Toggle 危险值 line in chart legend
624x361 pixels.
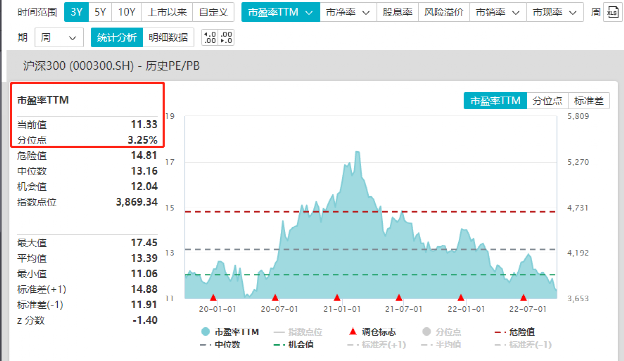click(515, 332)
